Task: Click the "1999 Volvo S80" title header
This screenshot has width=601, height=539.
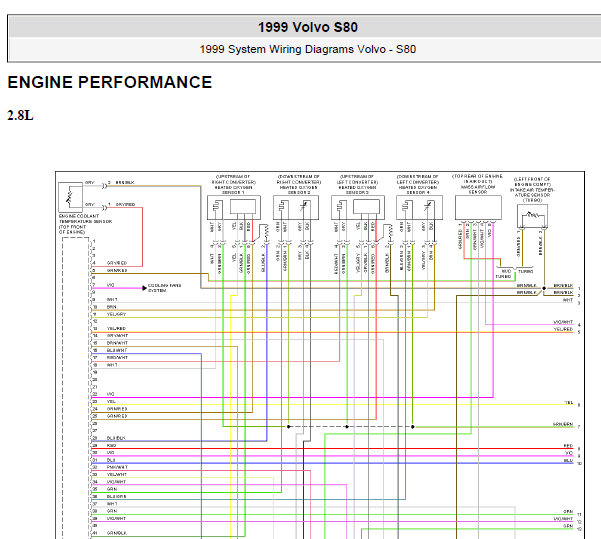Action: tap(307, 27)
